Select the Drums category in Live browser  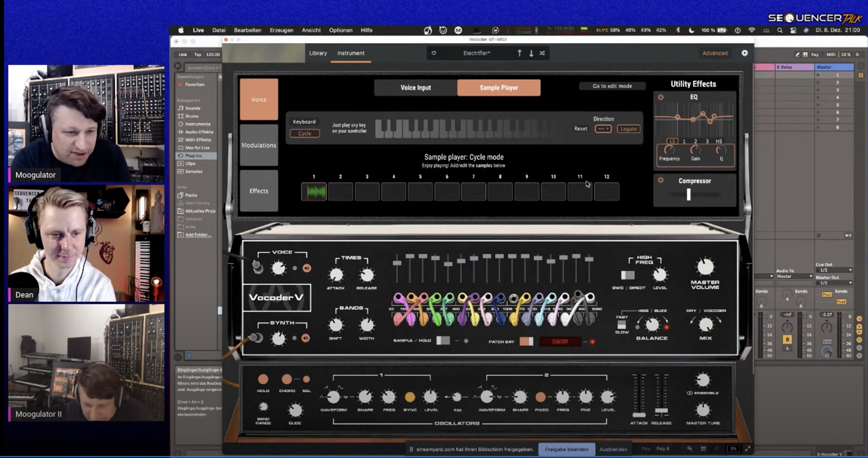click(x=192, y=116)
